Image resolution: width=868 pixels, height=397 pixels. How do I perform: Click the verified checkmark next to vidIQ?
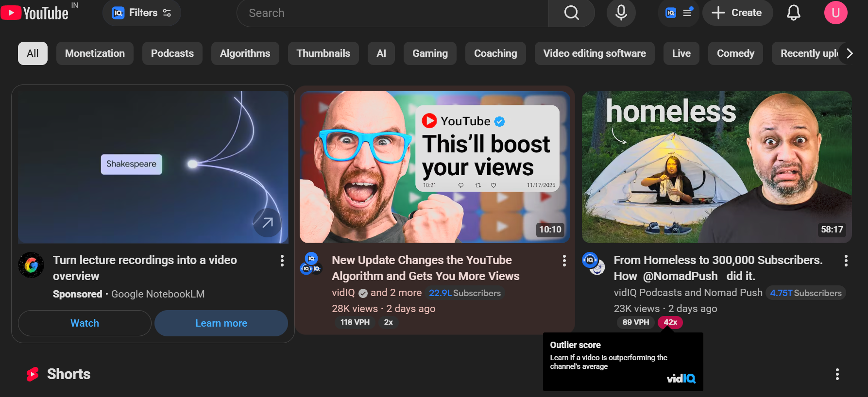(363, 293)
